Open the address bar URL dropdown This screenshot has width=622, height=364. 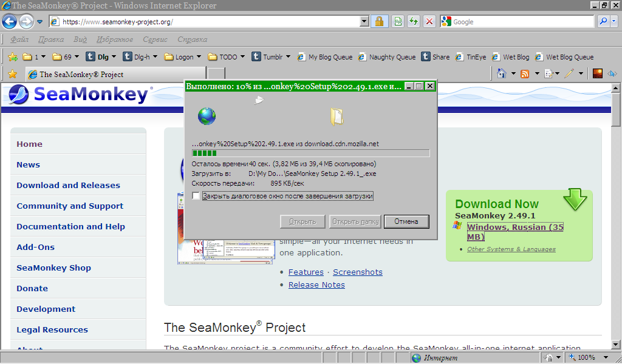[364, 22]
